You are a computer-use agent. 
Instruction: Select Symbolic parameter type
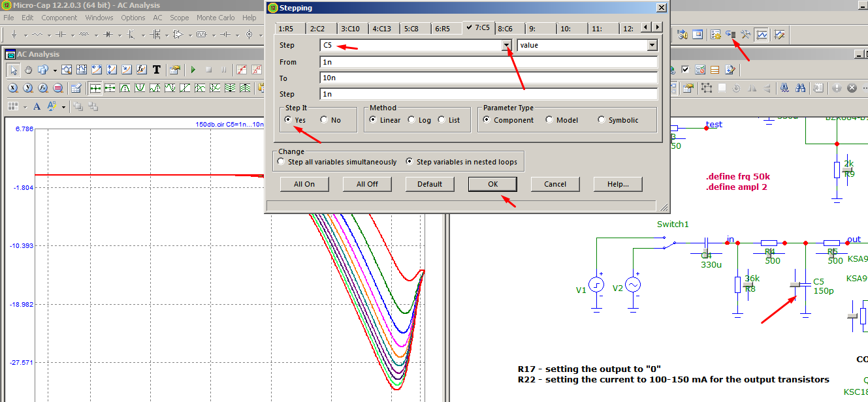[x=602, y=120]
